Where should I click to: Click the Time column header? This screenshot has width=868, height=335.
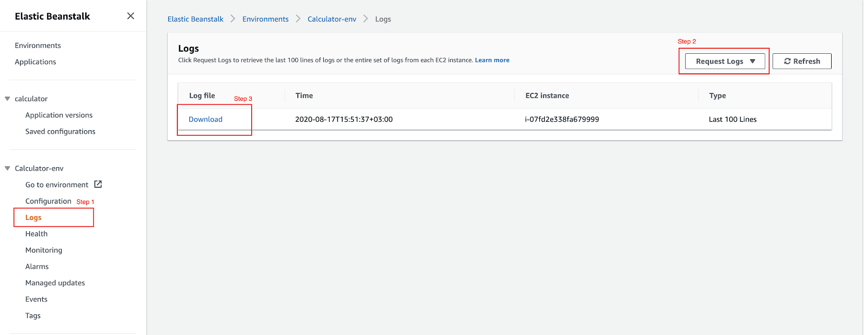coord(304,96)
